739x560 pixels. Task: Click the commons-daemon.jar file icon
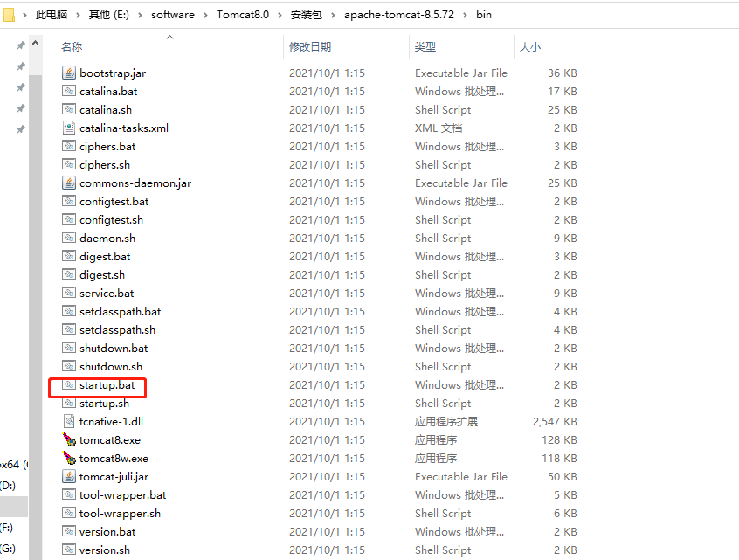(69, 183)
